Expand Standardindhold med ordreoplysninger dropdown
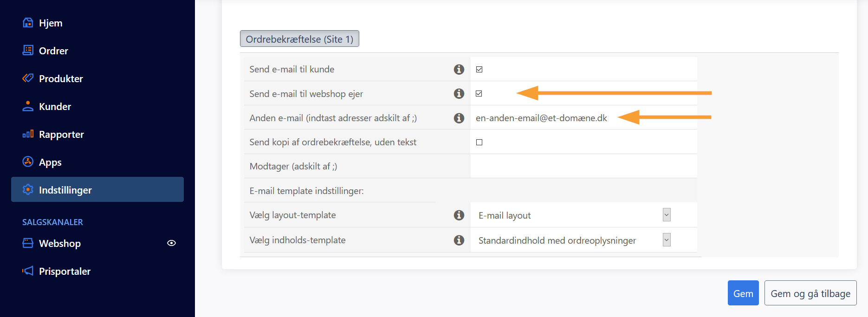Image resolution: width=868 pixels, height=317 pixels. pyautogui.click(x=574, y=240)
